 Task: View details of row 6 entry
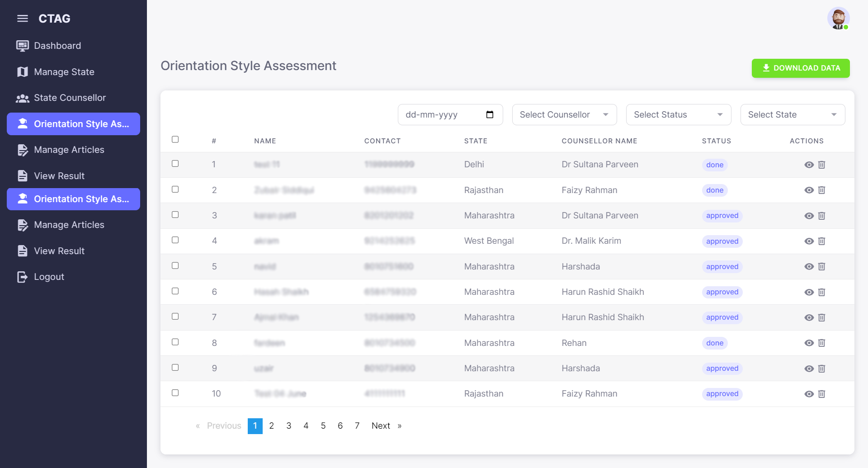pos(809,293)
